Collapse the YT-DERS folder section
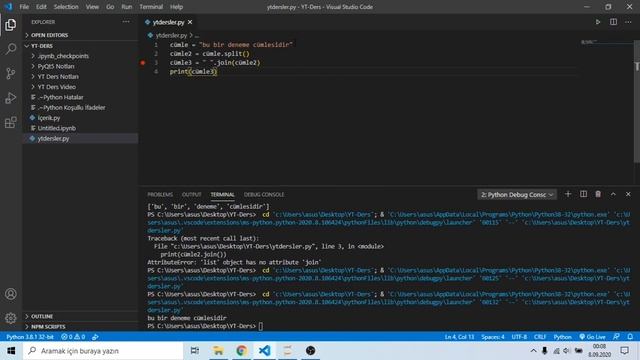This screenshot has height=360, width=640. point(80,46)
